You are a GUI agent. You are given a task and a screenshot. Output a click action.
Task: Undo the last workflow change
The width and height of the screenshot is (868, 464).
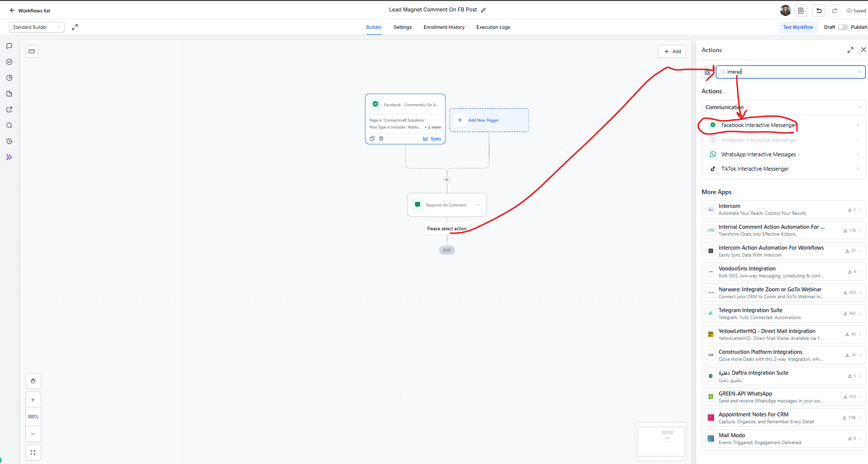(x=819, y=10)
